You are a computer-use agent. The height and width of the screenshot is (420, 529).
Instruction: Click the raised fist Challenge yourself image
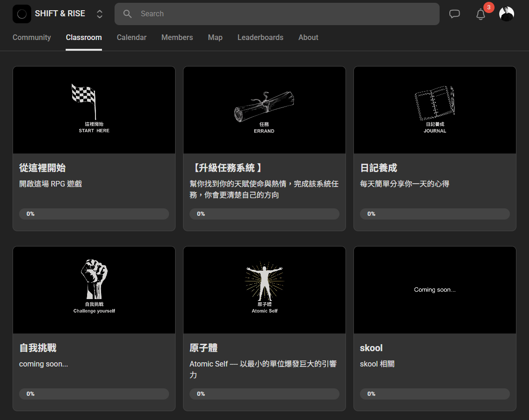tap(94, 290)
